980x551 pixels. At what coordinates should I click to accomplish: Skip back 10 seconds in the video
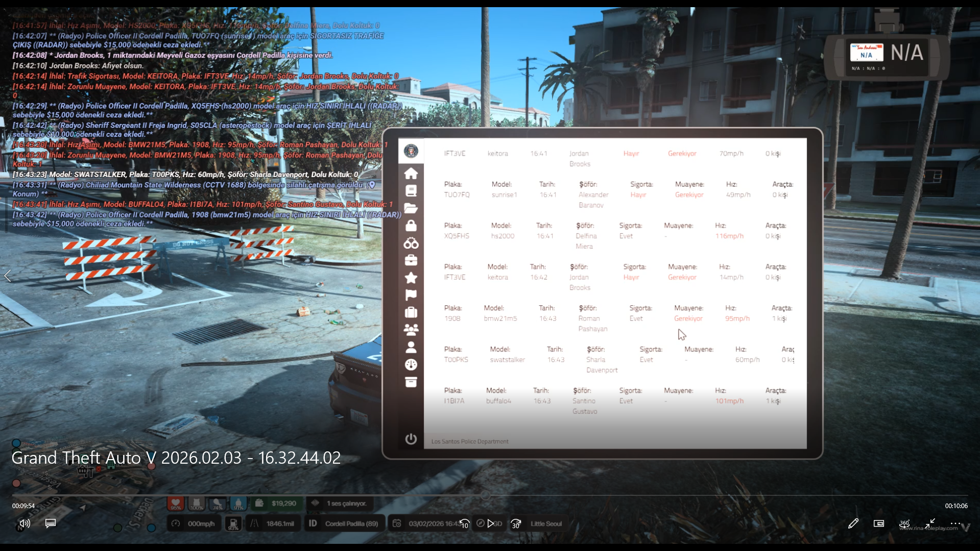pyautogui.click(x=464, y=523)
